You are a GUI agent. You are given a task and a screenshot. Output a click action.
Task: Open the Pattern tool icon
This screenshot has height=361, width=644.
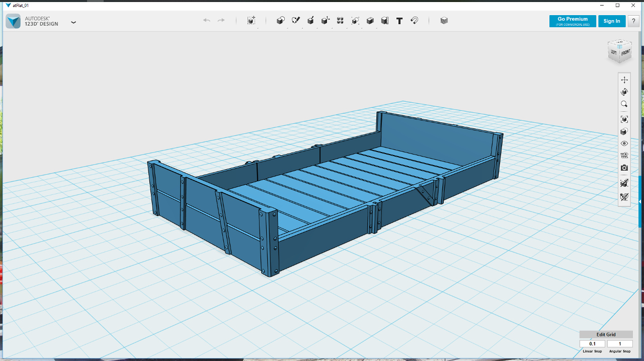[340, 21]
